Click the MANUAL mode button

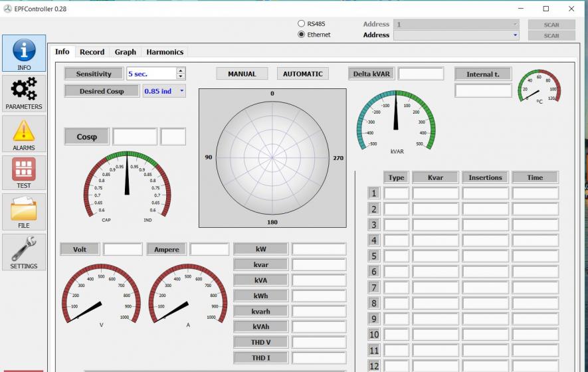(242, 74)
